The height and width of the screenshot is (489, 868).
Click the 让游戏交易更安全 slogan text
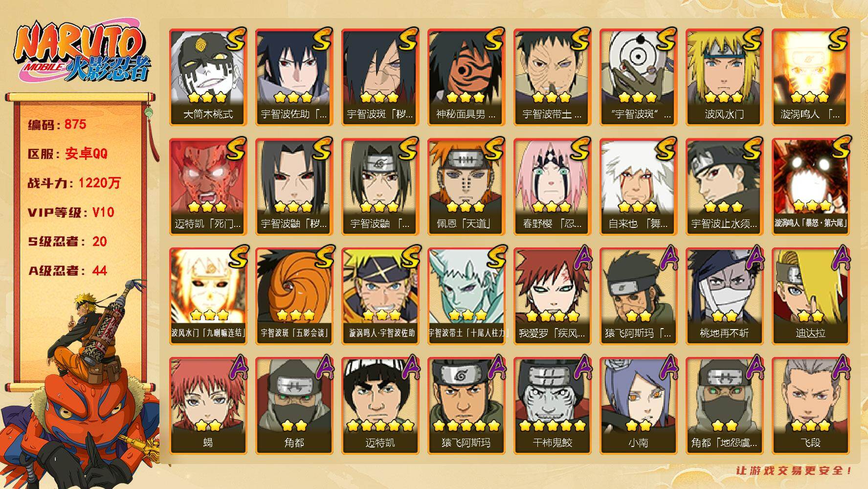[x=795, y=471]
